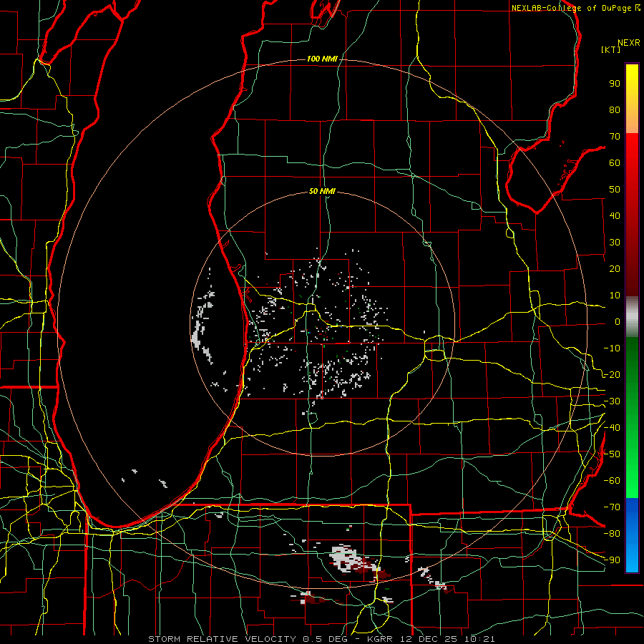Click the "KGRR" station identifier in the caption
The height and width of the screenshot is (644, 644).
pyautogui.click(x=381, y=639)
